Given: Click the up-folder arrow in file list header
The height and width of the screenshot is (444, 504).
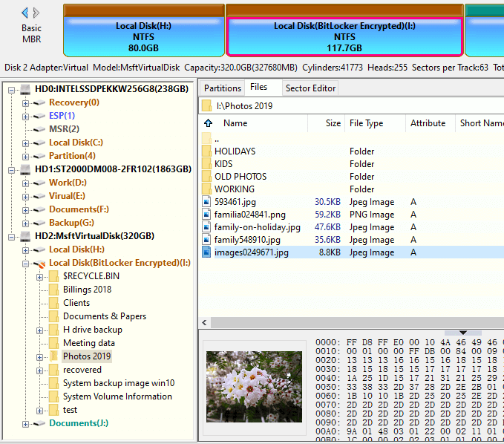Looking at the screenshot, I should coord(209,123).
